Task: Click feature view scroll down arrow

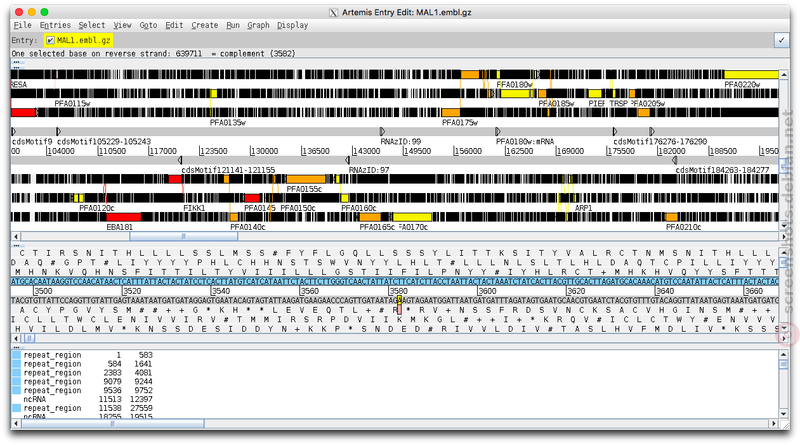Action: (x=784, y=226)
